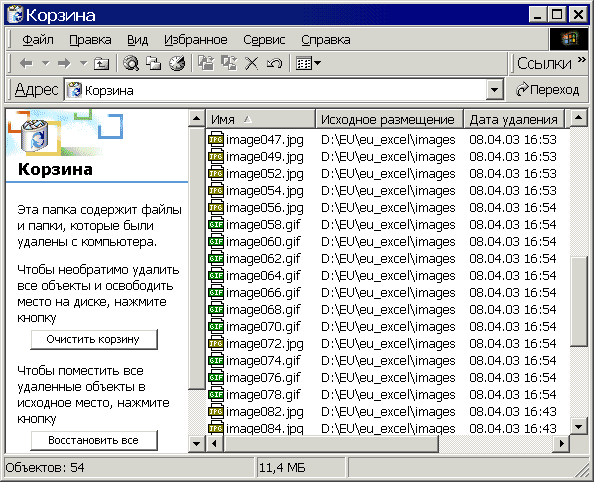Click the file list scroll down arrow
594x482 pixels.
[578, 427]
